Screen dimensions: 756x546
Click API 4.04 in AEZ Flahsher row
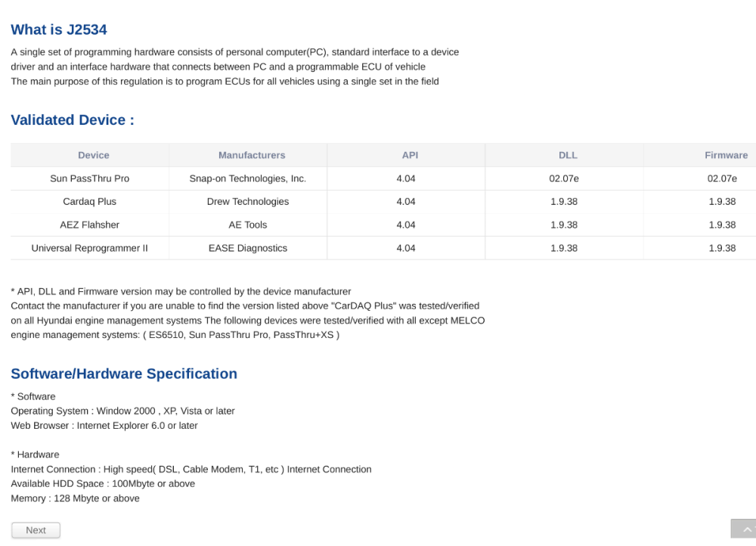406,225
